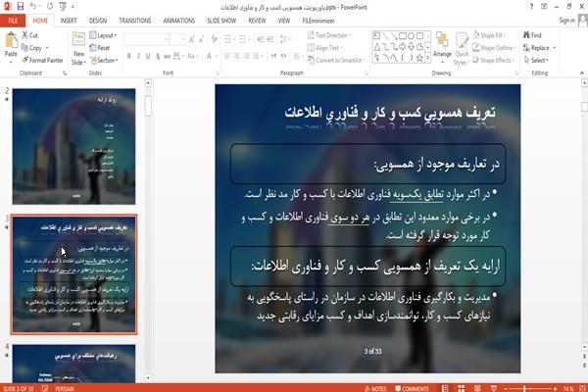Start slideshow from beginning quick access icon
This screenshot has width=588, height=392.
tap(63, 7)
